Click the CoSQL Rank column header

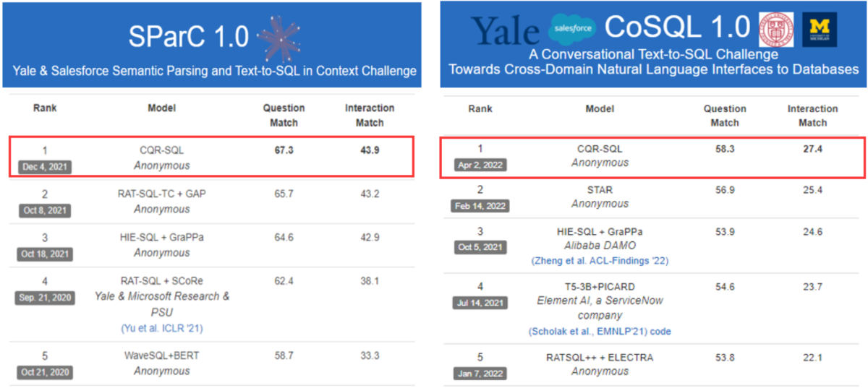point(480,108)
